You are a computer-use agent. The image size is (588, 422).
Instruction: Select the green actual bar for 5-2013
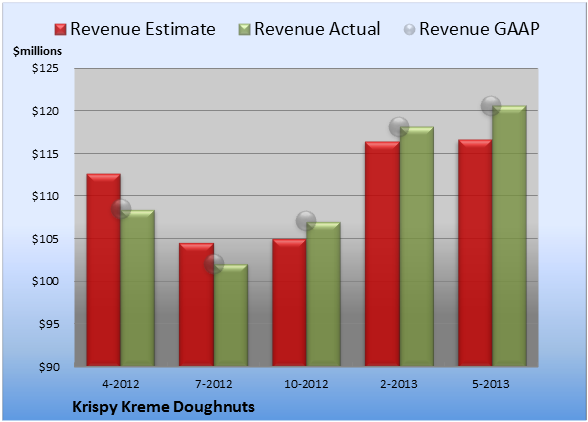coord(509,236)
